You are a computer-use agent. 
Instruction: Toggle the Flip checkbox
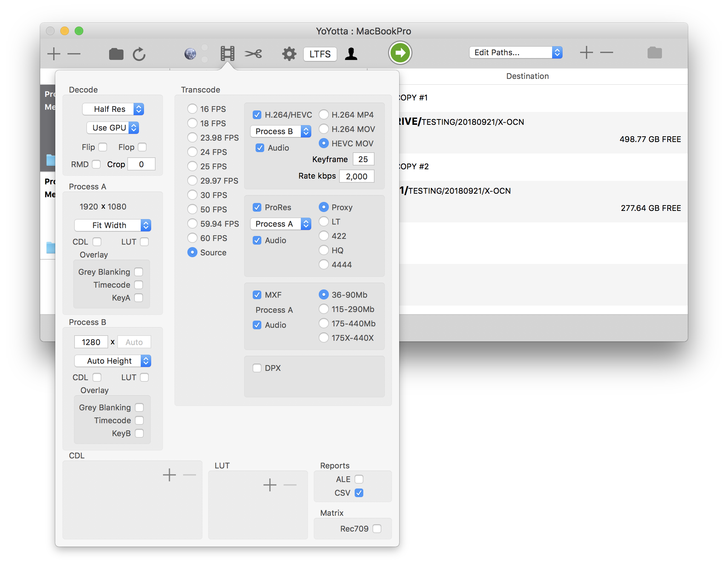coord(103,147)
